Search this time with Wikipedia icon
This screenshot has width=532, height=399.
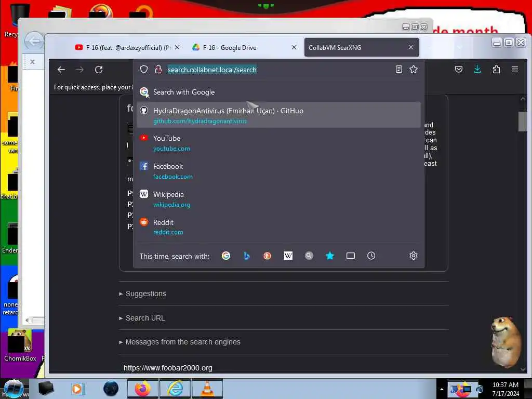click(x=288, y=256)
